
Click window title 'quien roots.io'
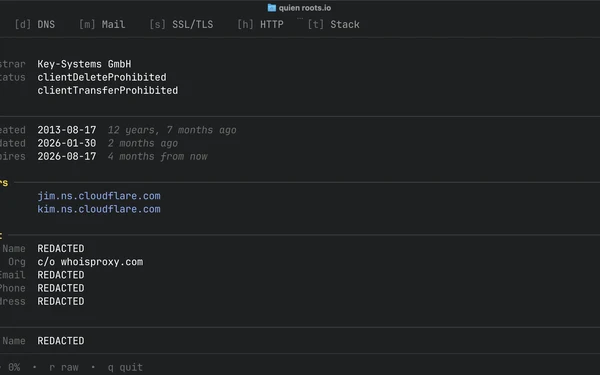tap(305, 8)
